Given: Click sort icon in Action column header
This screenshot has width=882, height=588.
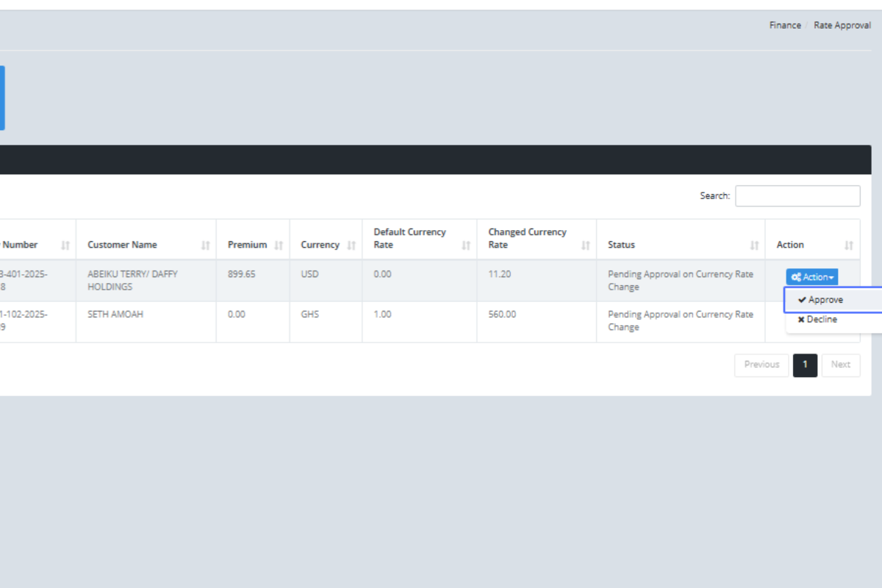Looking at the screenshot, I should click(x=849, y=245).
